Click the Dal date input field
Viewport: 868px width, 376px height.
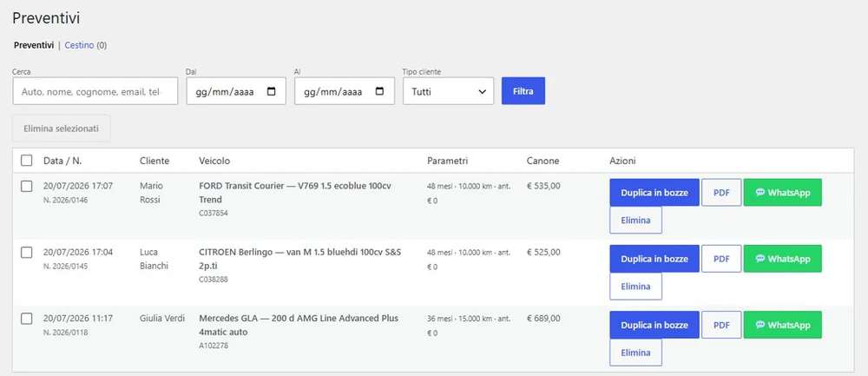click(x=236, y=91)
